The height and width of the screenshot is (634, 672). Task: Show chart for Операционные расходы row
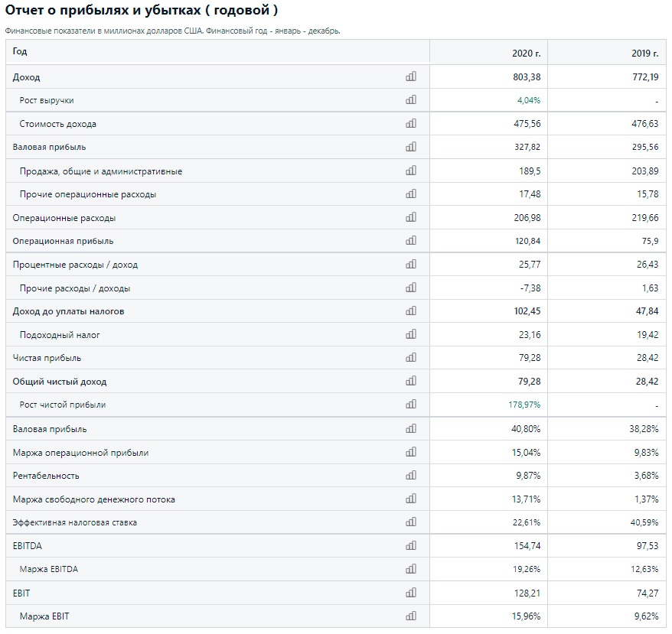pyautogui.click(x=411, y=217)
